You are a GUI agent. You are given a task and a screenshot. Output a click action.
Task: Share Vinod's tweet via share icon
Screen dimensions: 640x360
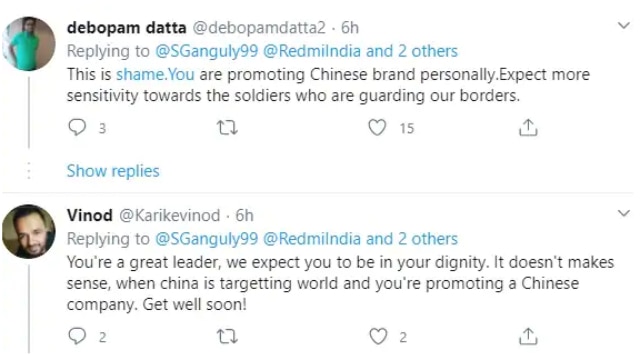pyautogui.click(x=528, y=336)
